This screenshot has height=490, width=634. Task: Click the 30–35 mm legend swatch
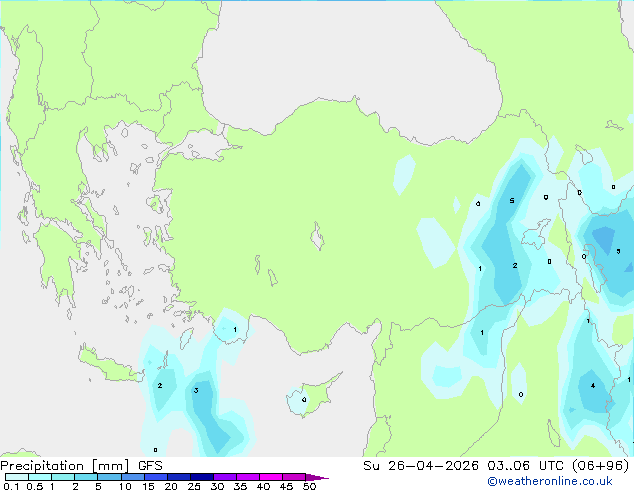click(x=225, y=477)
